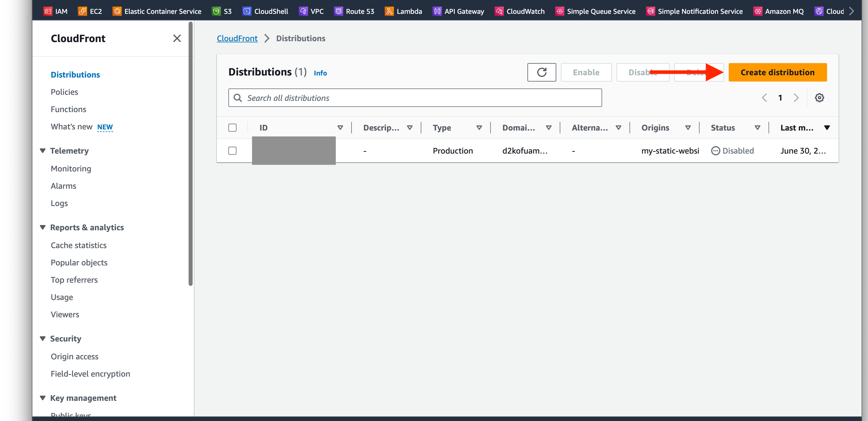Collapse the Key management section
868x421 pixels.
pos(42,398)
